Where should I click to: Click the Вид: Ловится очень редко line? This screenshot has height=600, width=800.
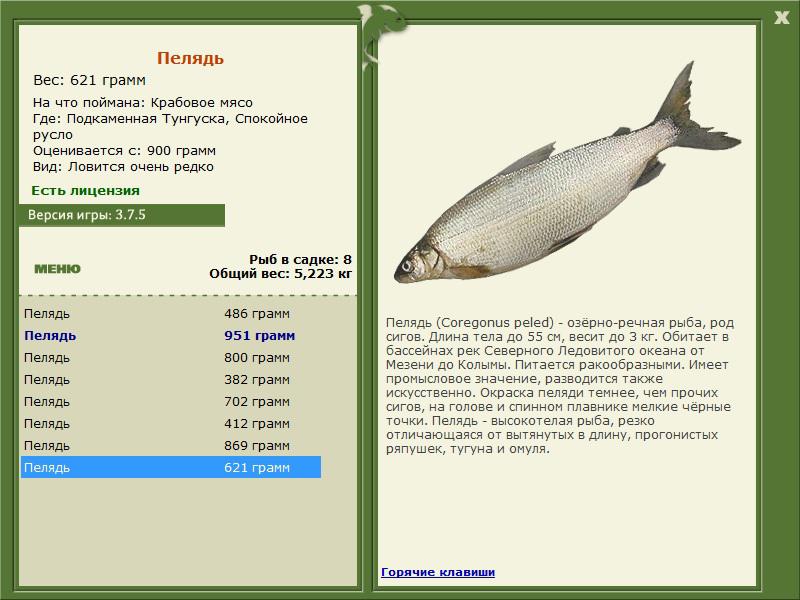123,167
